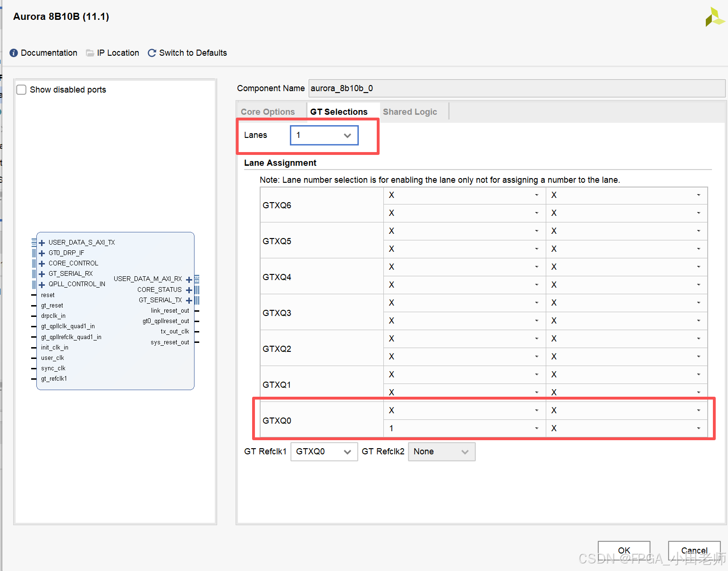The width and height of the screenshot is (728, 571).
Task: Expand GT_SERIAL_RX port plus icon
Action: coord(42,274)
